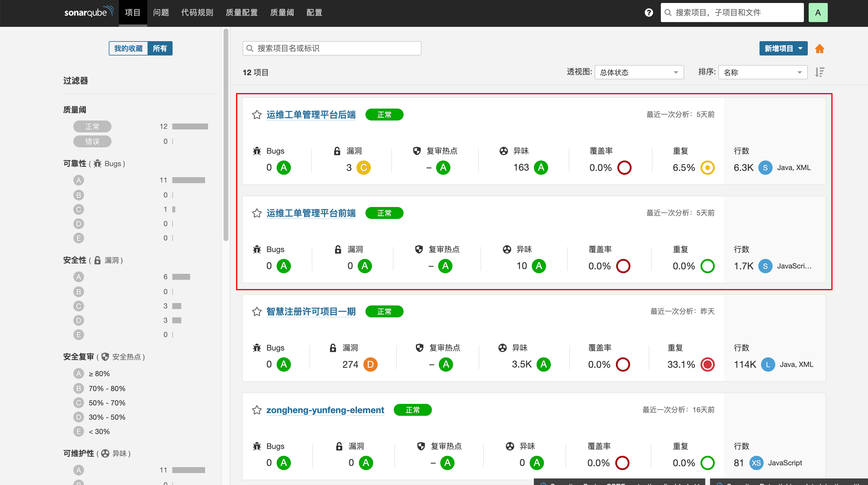Click the orange home icon
Viewport: 868px width, 485px height.
click(819, 49)
